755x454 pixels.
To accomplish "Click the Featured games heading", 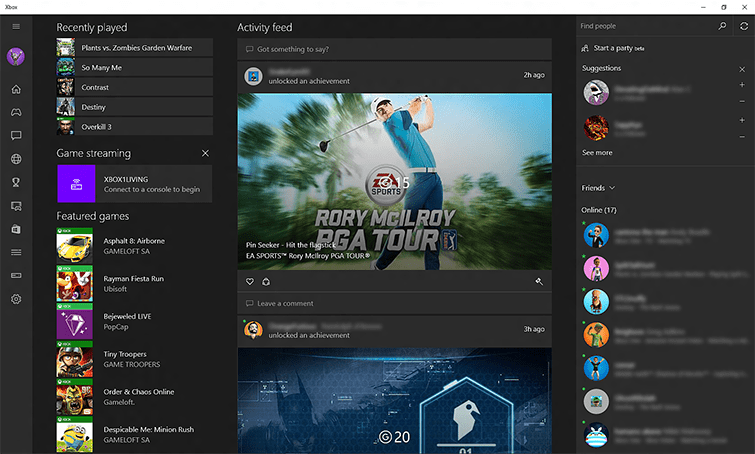I will pos(92,216).
